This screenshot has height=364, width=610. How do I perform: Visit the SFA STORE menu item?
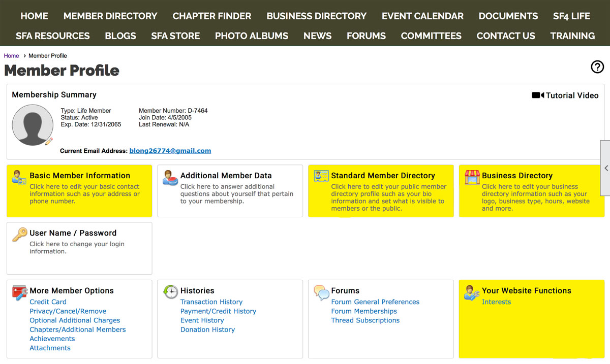coord(175,36)
